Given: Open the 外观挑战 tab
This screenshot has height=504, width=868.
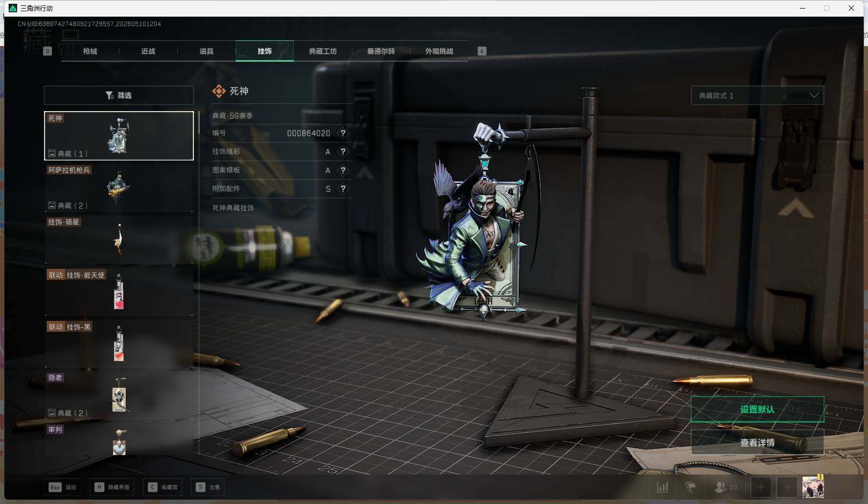Looking at the screenshot, I should coord(439,51).
